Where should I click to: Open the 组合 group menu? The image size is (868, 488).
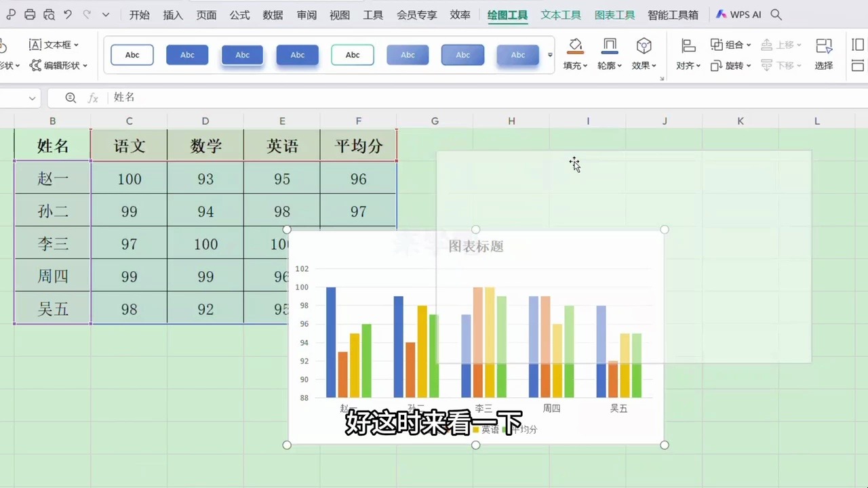pyautogui.click(x=730, y=45)
